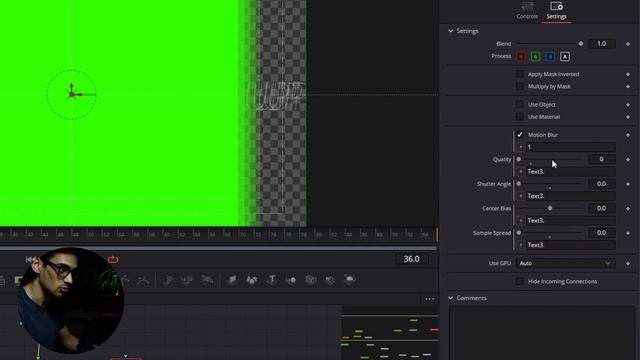Add a Renderer 3D node from toolbar
The image size is (640, 360).
350,280
